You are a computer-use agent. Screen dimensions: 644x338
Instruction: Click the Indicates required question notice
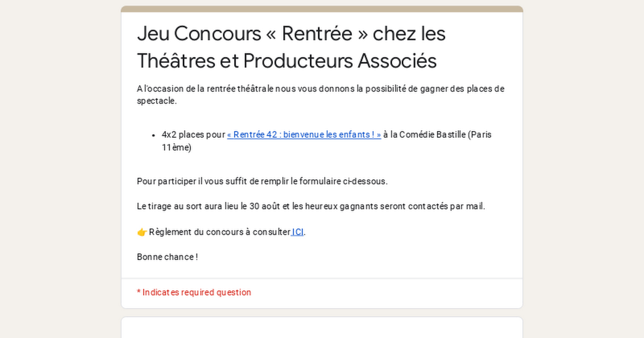coord(194,292)
